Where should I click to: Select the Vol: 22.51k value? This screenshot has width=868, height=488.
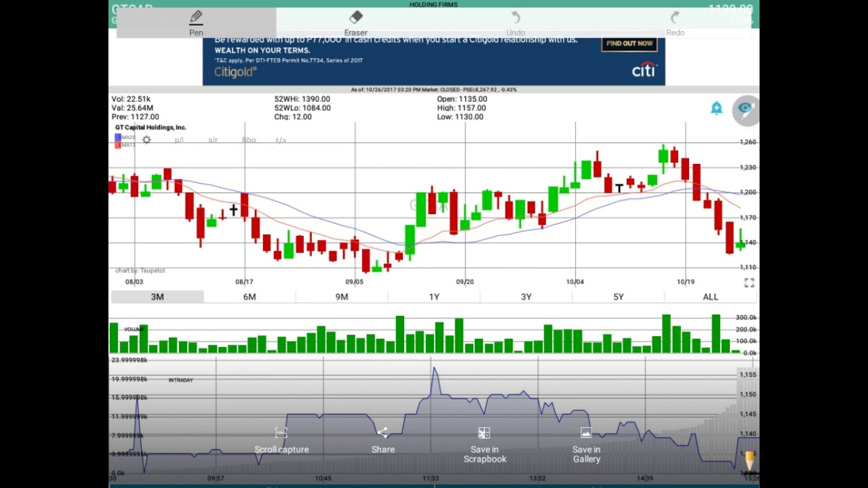[x=131, y=99]
